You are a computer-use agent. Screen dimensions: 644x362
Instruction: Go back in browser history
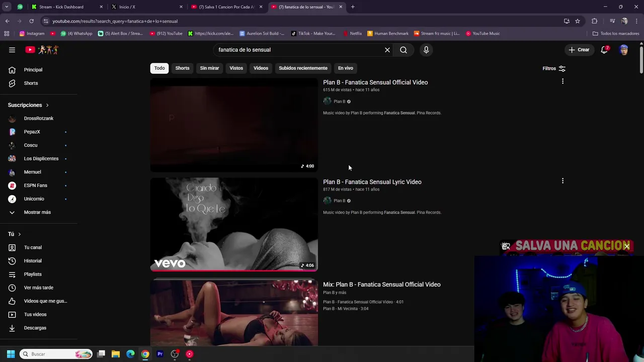pos(7,21)
